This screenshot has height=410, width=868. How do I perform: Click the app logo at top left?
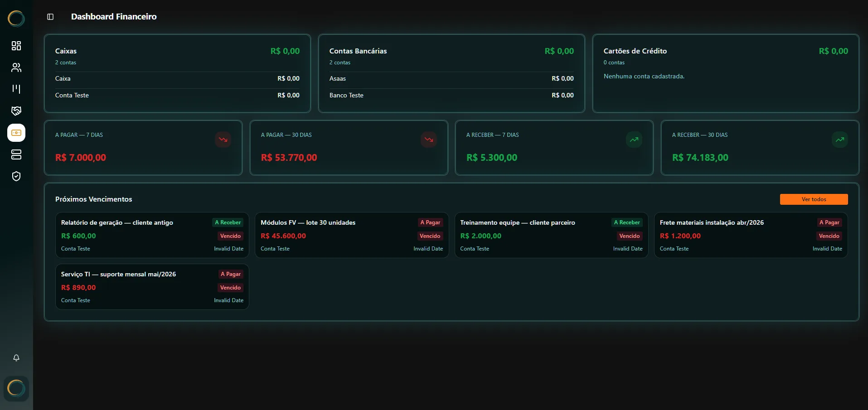(16, 19)
